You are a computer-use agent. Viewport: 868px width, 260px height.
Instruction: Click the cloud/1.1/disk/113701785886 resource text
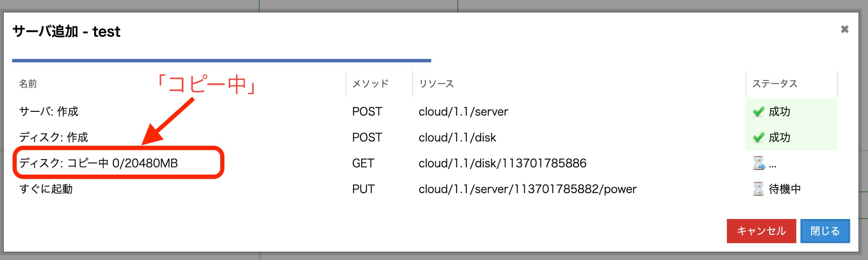[502, 163]
